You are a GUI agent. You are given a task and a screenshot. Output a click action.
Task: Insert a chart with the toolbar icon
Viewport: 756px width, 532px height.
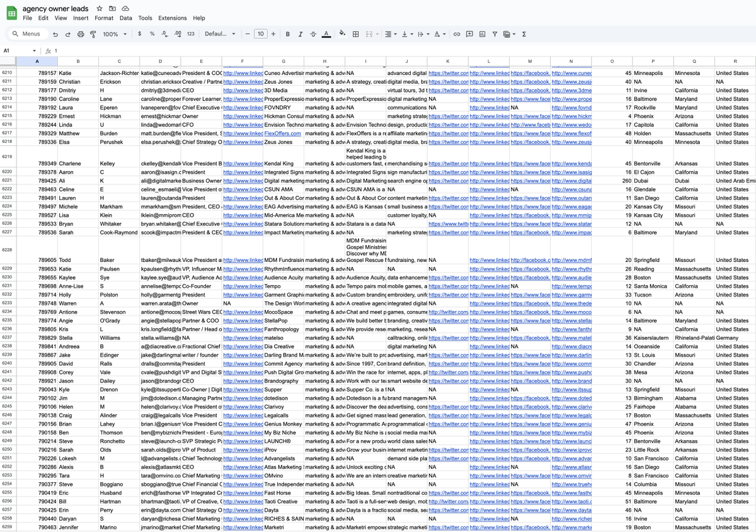[x=482, y=34]
